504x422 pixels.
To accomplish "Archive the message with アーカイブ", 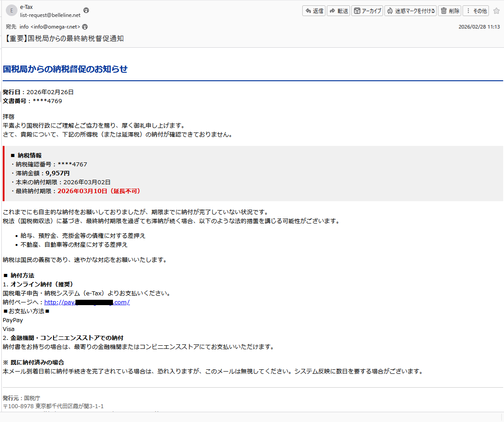I will tap(367, 10).
